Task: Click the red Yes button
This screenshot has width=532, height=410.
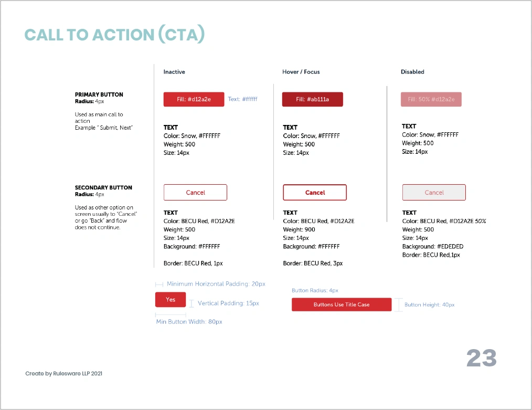Action: tap(171, 299)
